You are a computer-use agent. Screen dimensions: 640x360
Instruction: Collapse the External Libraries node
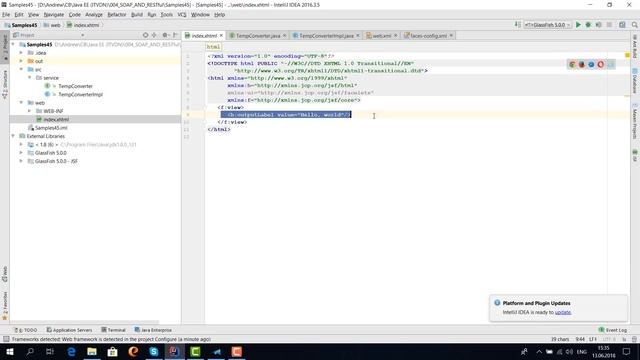coord(13,136)
